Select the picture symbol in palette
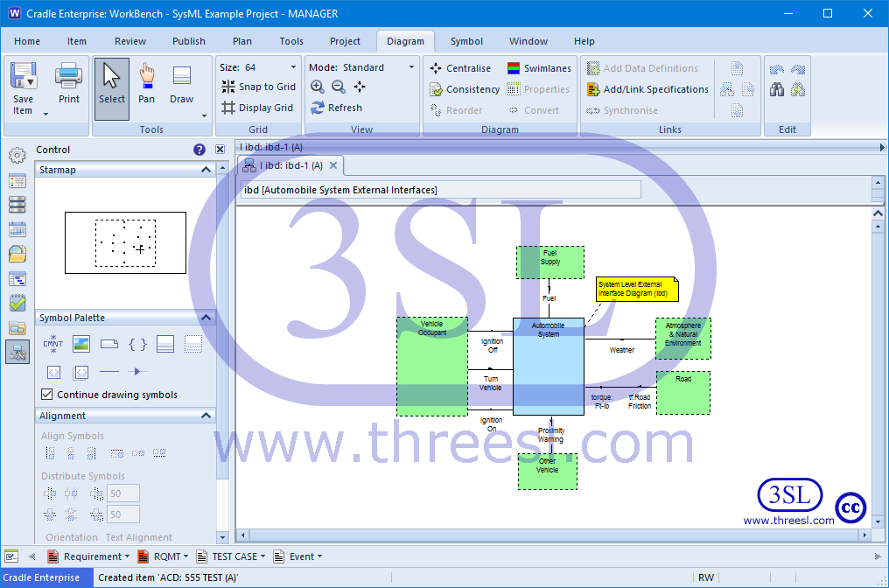The image size is (889, 588). (81, 344)
